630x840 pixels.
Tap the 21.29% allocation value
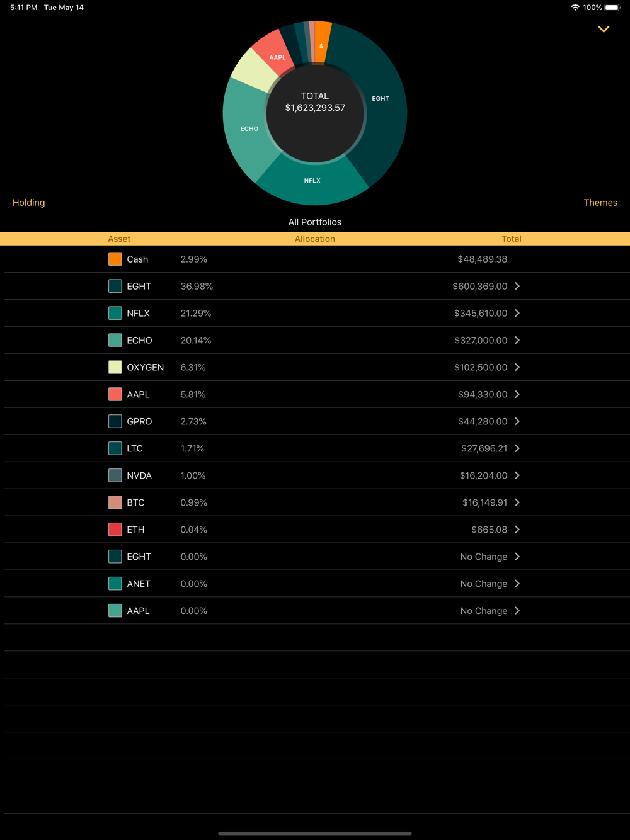(196, 313)
